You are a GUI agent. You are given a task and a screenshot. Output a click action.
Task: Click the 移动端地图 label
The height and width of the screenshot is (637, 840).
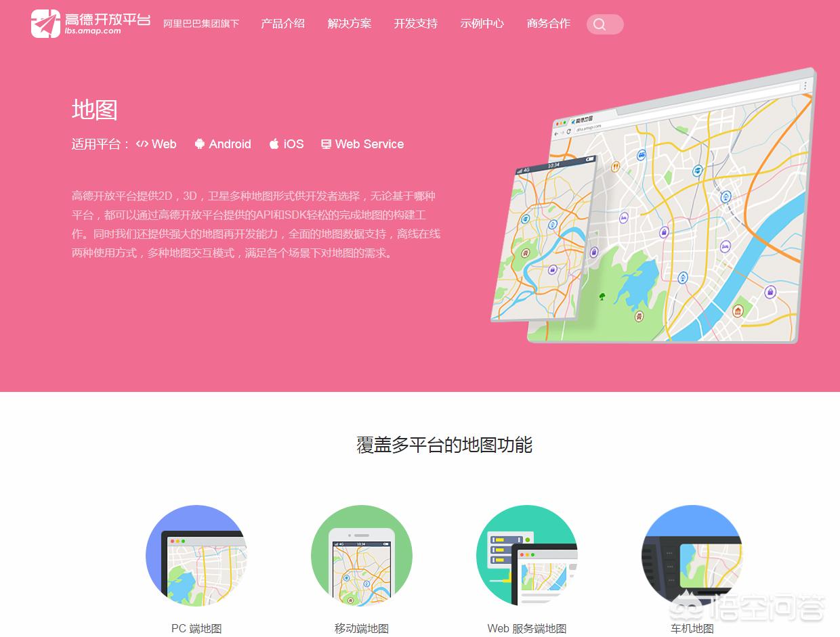(x=362, y=629)
